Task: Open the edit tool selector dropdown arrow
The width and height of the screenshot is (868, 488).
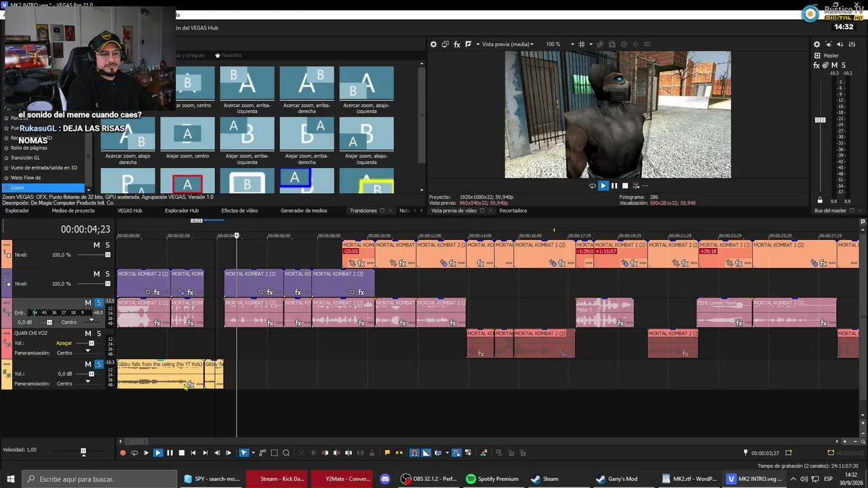Action: pos(253,453)
